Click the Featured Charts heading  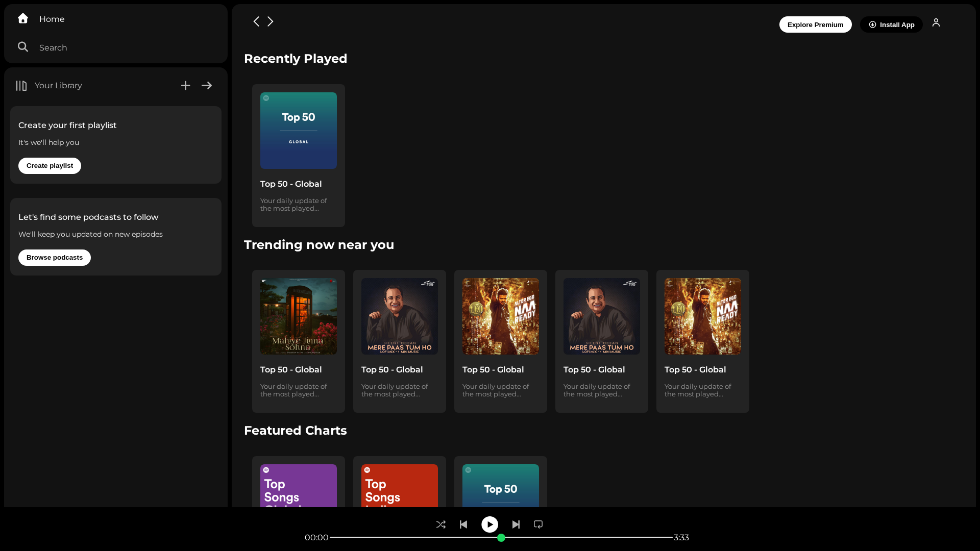[296, 431]
